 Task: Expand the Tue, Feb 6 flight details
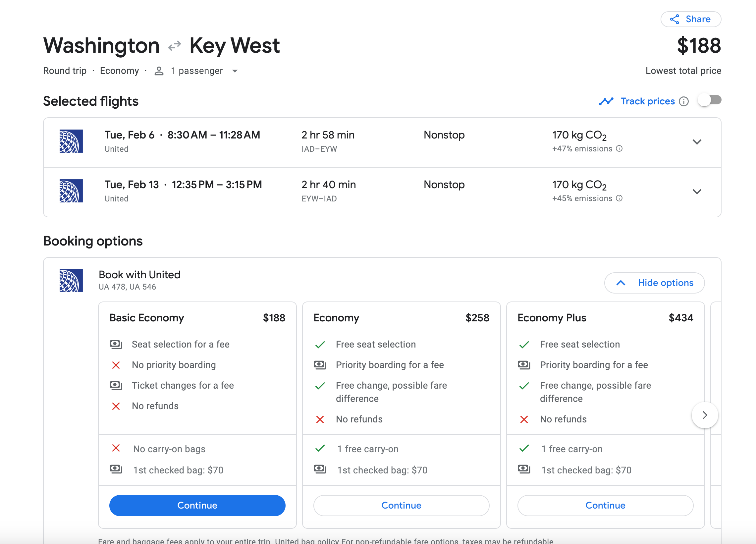click(x=697, y=142)
